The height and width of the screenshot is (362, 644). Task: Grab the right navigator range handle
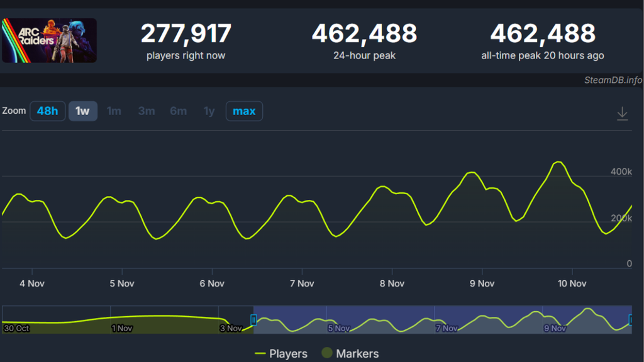coord(631,320)
